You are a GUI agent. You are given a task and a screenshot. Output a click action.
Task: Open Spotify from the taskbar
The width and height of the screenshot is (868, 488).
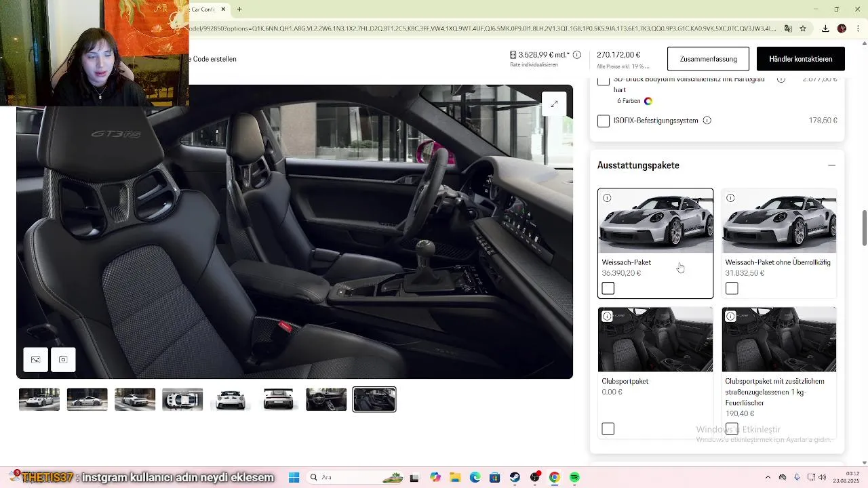(x=574, y=477)
